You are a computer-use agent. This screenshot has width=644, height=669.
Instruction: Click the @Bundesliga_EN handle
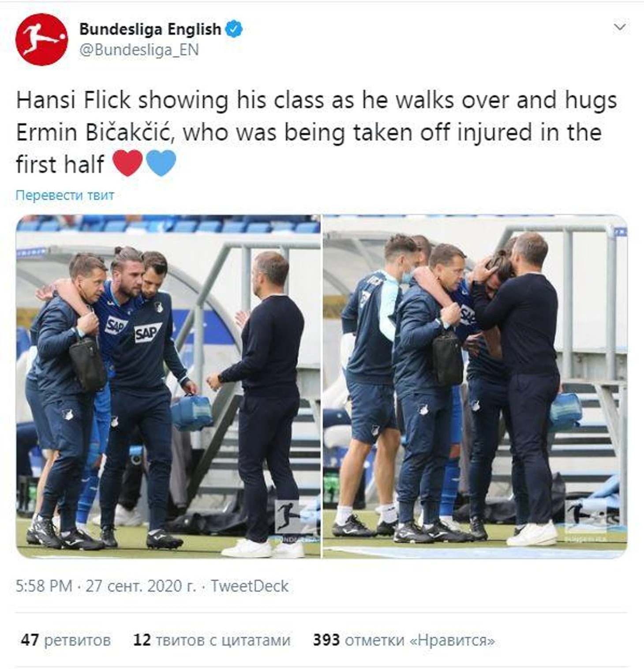[x=139, y=50]
